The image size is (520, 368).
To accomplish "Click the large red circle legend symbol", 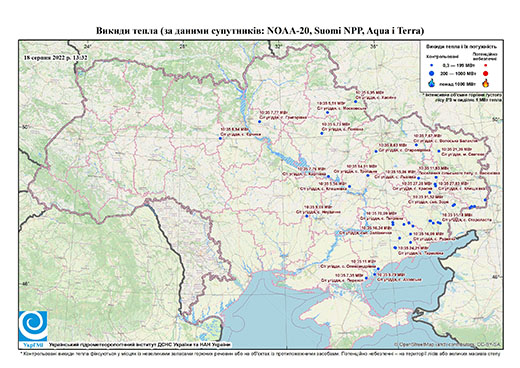I will (x=485, y=74).
